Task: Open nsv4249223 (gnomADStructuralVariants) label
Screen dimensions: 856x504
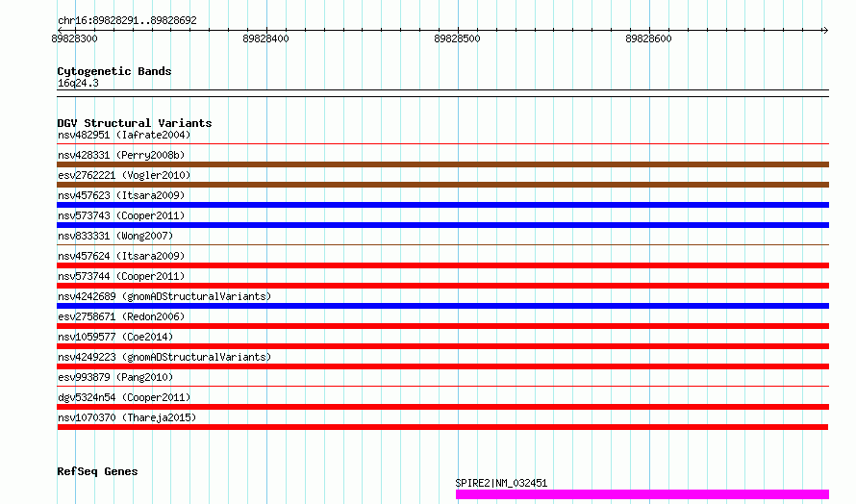Action: click(164, 357)
